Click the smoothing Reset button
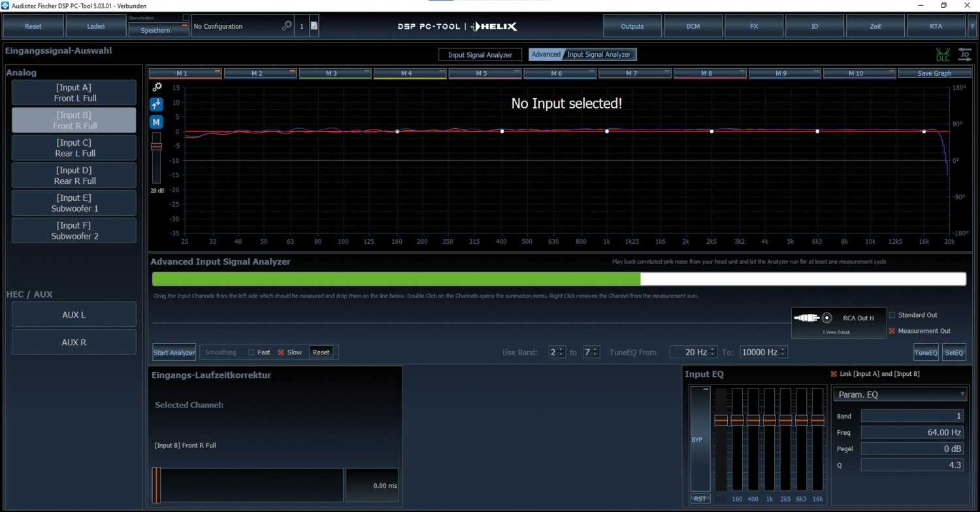 [321, 352]
